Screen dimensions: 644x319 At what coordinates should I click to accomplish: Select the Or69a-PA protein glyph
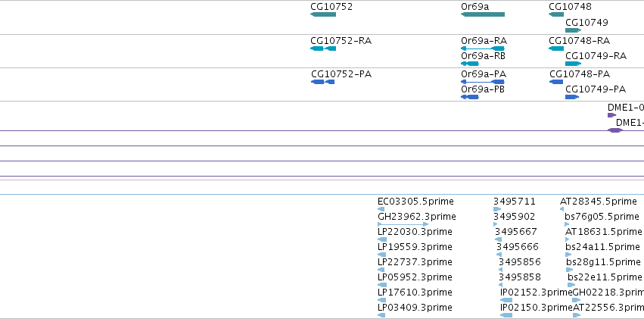click(483, 82)
